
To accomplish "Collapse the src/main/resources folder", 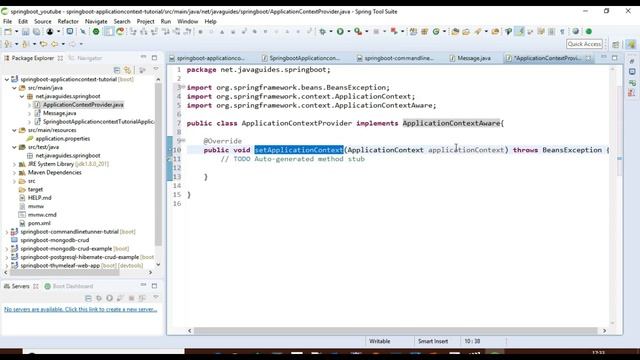I will tap(14, 130).
